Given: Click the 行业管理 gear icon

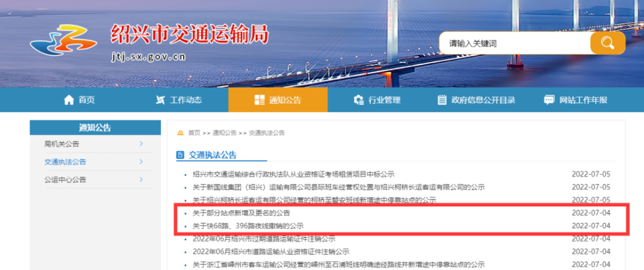Looking at the screenshot, I should (x=359, y=100).
